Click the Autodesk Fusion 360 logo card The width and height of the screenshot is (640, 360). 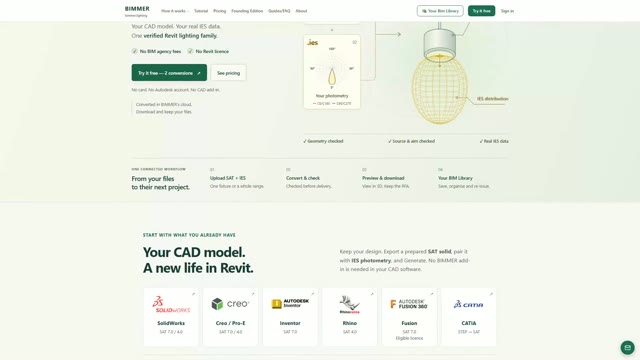coord(409,317)
